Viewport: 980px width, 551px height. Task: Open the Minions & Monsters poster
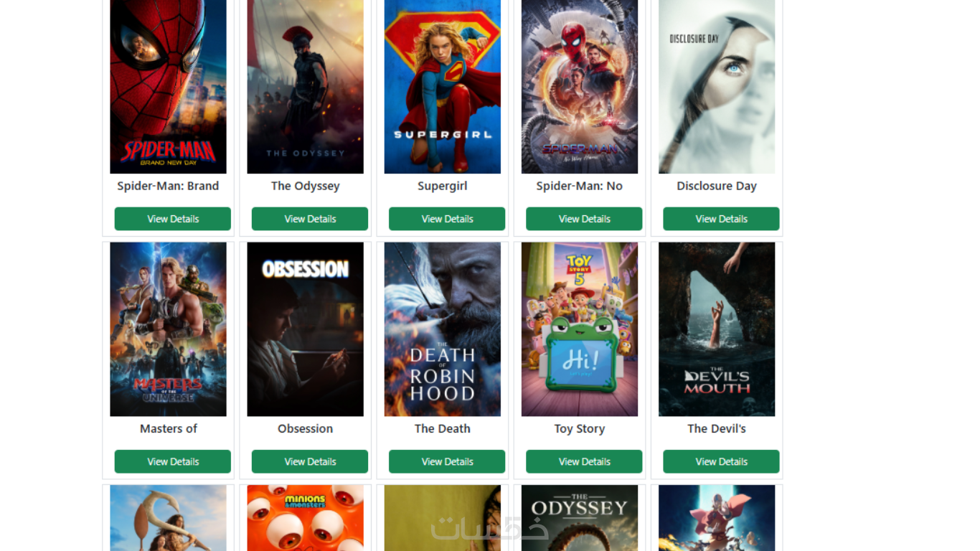pyautogui.click(x=305, y=518)
